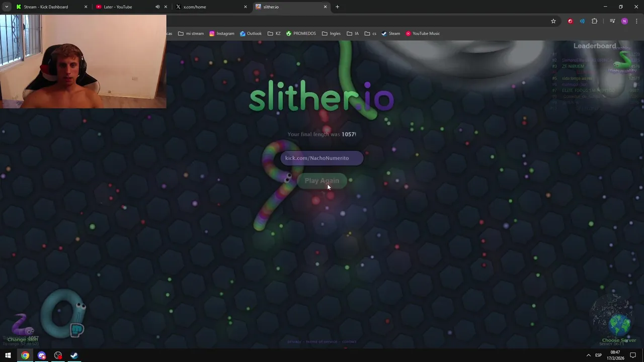
Task: Open the contact link at the page bottom
Action: (x=349, y=341)
